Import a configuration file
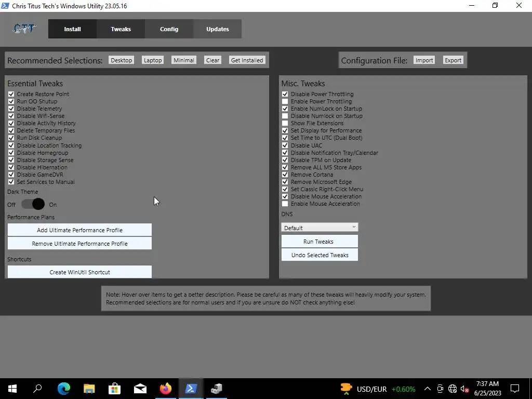This screenshot has width=532, height=399. pos(424,60)
